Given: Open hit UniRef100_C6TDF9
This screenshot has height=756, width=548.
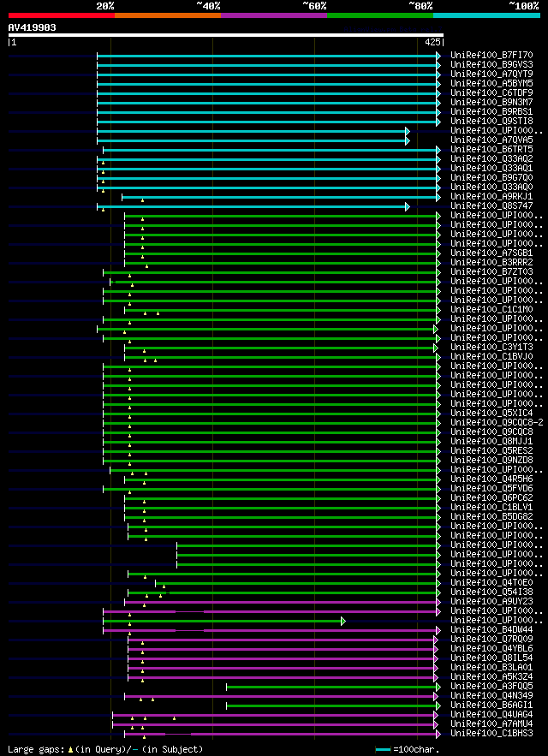Looking at the screenshot, I should click(x=491, y=93).
